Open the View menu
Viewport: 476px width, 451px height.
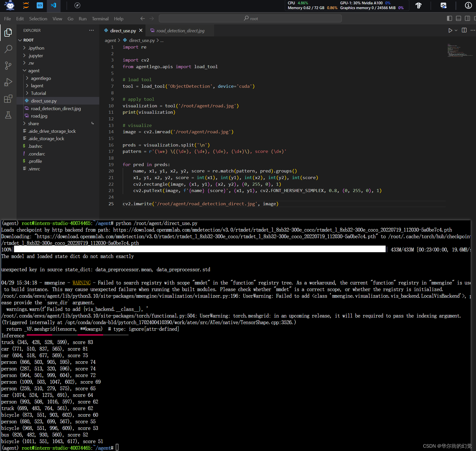(x=57, y=19)
